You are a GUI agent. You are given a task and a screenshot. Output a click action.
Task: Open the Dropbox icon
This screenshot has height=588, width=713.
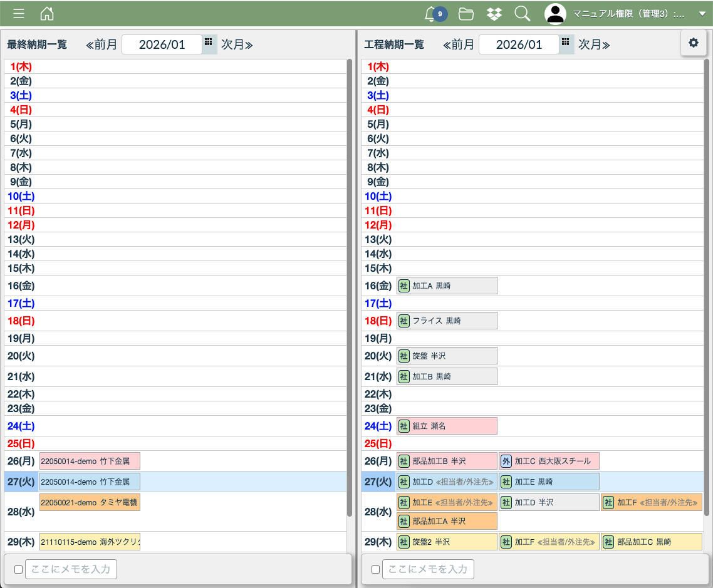(x=494, y=14)
